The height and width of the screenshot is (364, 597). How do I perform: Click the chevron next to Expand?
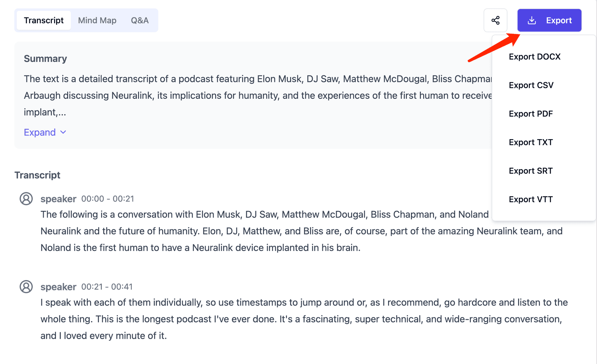click(x=63, y=132)
